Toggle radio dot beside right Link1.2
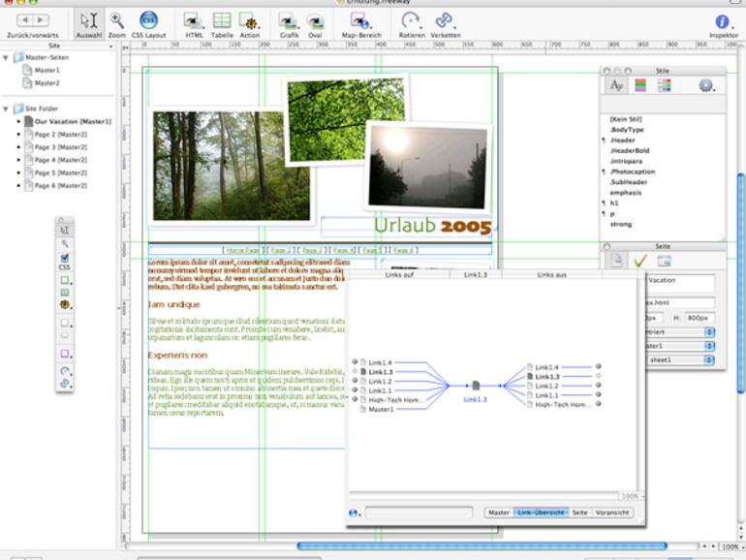This screenshot has width=746, height=560. click(x=599, y=386)
